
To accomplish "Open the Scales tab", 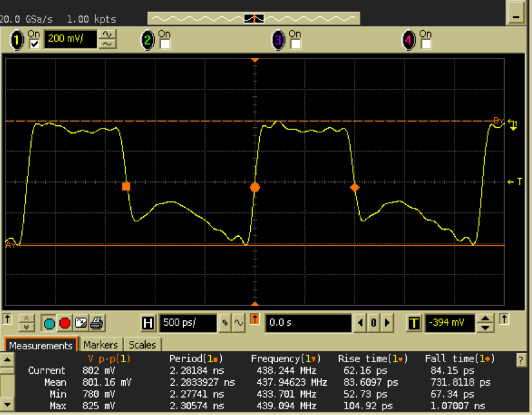I will [x=142, y=345].
